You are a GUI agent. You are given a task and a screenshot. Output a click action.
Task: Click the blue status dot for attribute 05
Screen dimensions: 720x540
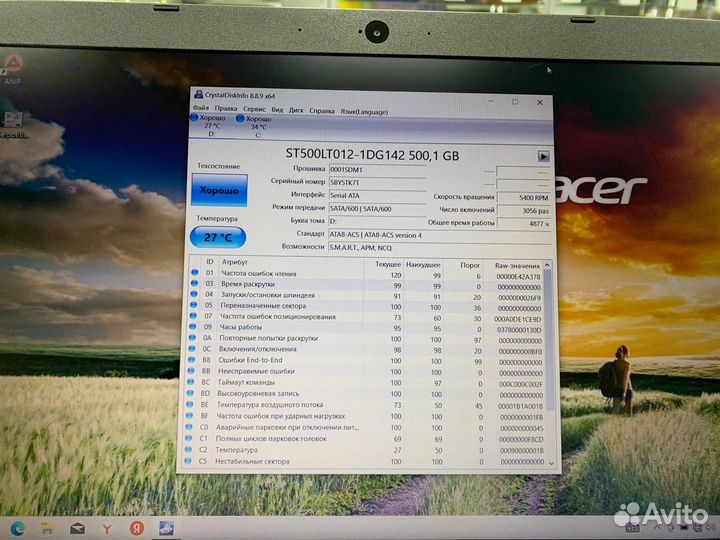tap(193, 305)
